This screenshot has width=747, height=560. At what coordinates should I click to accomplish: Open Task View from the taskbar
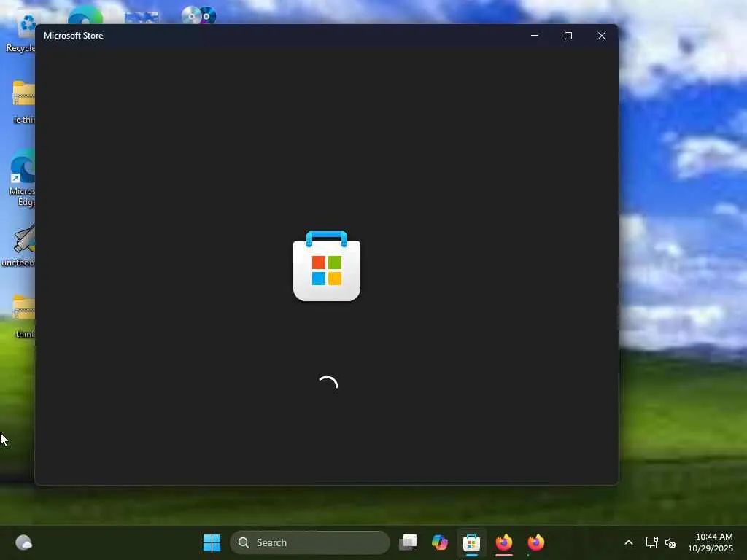pos(408,542)
